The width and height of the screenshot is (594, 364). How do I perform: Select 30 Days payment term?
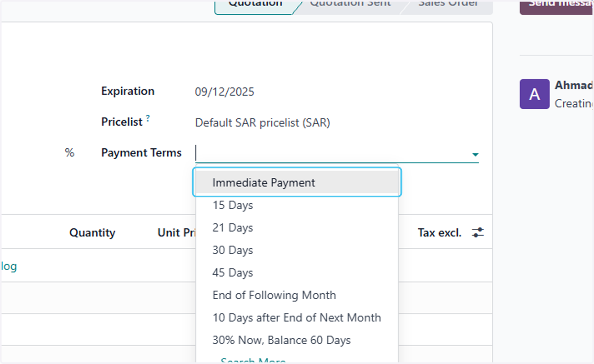click(x=297, y=250)
